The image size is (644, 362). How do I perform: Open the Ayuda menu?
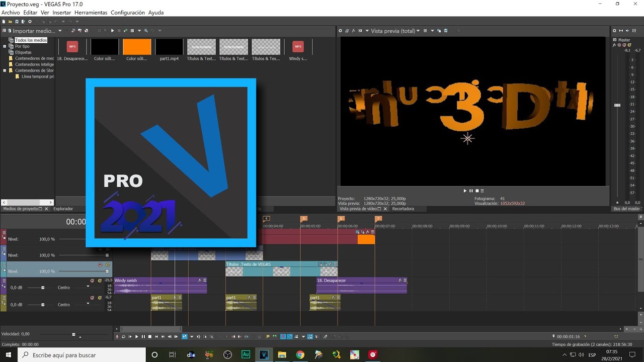(155, 13)
